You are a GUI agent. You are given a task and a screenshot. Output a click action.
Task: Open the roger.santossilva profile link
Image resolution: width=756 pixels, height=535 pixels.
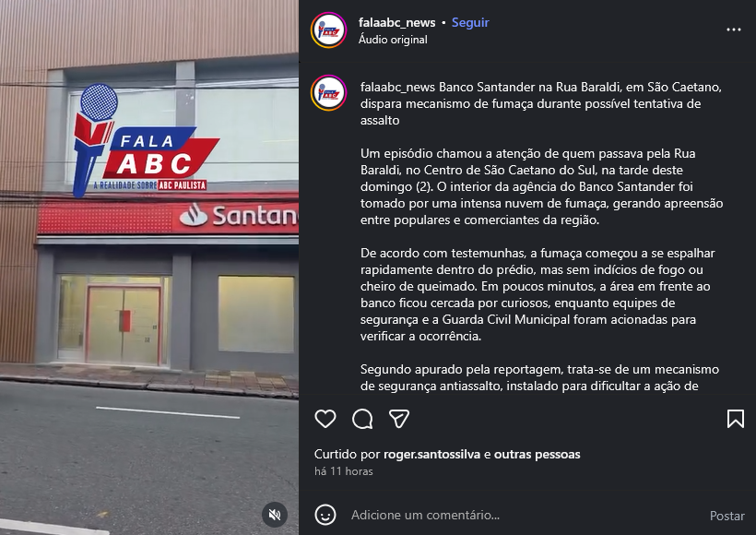click(431, 455)
